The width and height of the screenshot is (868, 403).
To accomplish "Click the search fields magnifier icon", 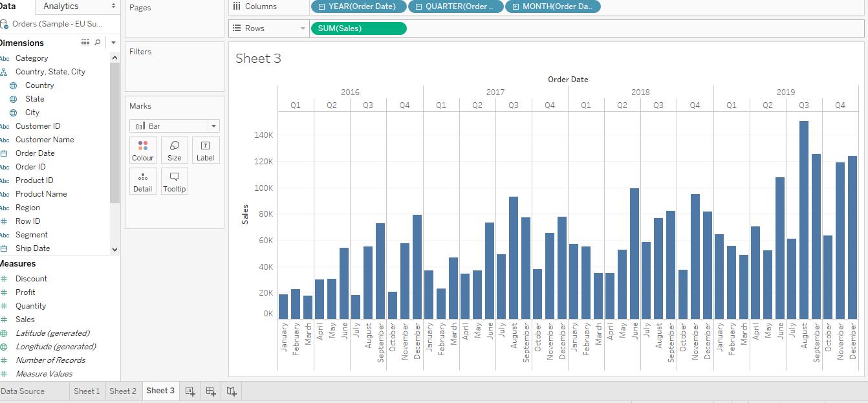I will (98, 43).
